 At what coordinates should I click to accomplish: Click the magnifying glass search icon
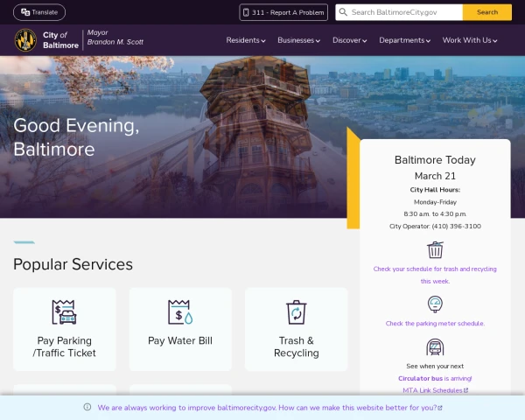(343, 12)
